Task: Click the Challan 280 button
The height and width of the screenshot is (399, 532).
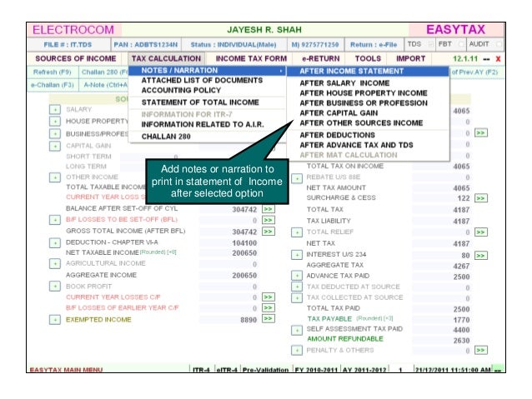Action: (104, 72)
